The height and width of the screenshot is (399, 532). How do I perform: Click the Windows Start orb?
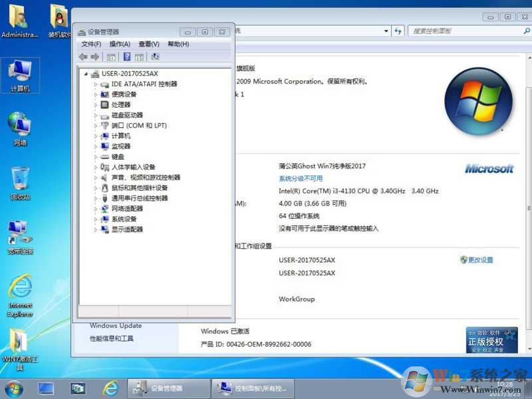(x=13, y=389)
